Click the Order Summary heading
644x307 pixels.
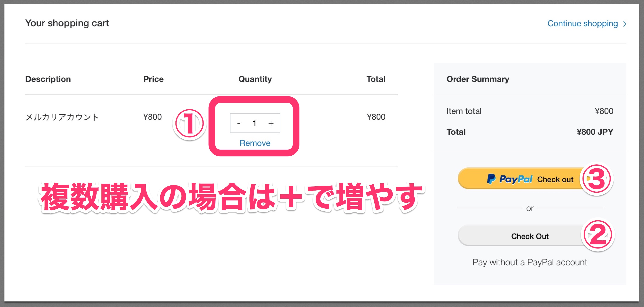(x=478, y=79)
